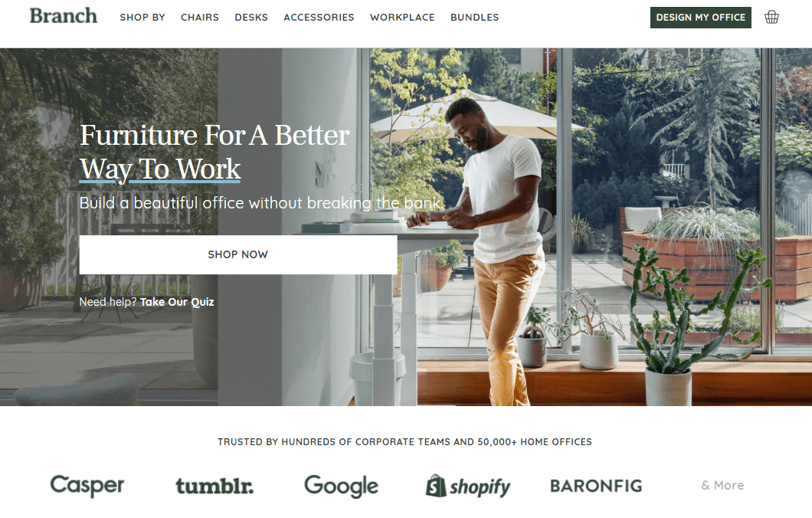Click the Branch logo

[x=63, y=16]
